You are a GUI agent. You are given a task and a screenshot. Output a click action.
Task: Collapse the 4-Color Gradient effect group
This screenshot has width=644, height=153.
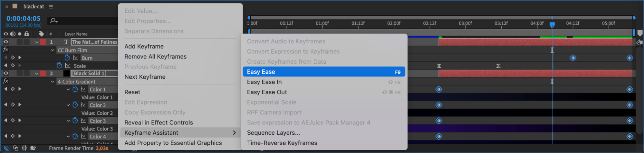click(53, 82)
